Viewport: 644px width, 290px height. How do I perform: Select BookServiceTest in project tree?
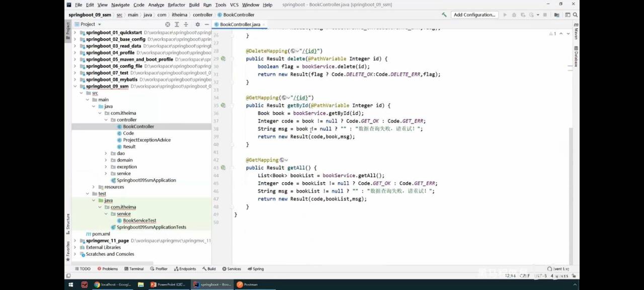(x=139, y=221)
